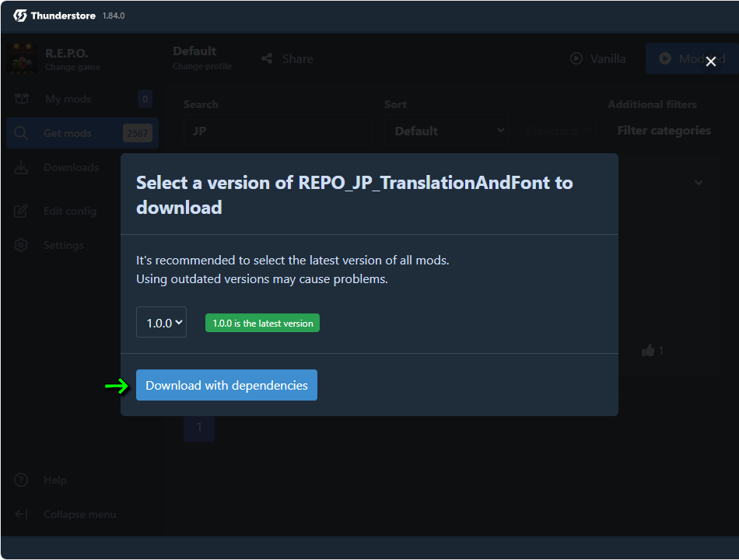Select page 1 in pagination

(199, 426)
